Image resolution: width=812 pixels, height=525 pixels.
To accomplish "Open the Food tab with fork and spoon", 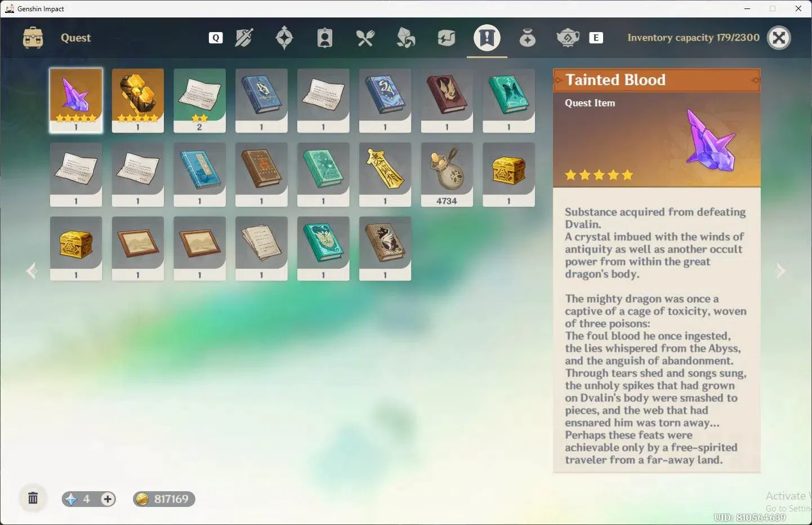I will click(x=365, y=38).
